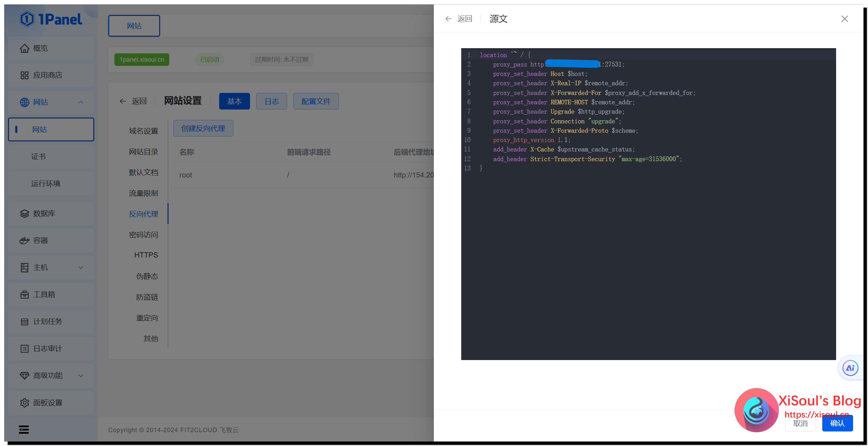The height and width of the screenshot is (446, 868).
Task: Switch to the 配置文件 tab
Action: click(316, 101)
